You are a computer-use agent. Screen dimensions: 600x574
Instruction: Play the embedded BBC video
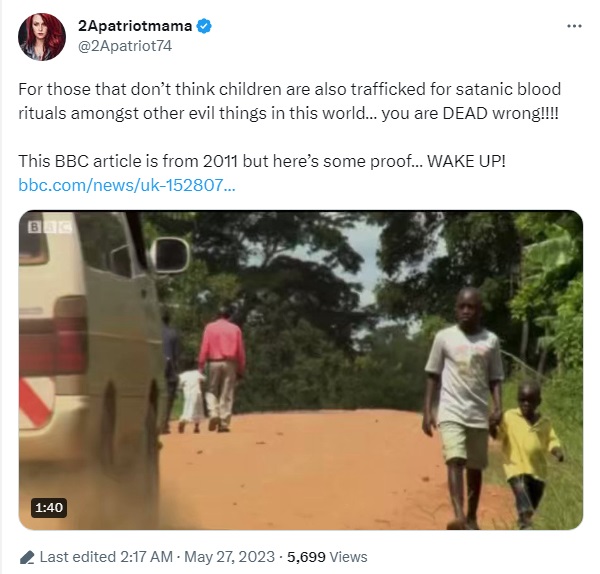(x=301, y=370)
